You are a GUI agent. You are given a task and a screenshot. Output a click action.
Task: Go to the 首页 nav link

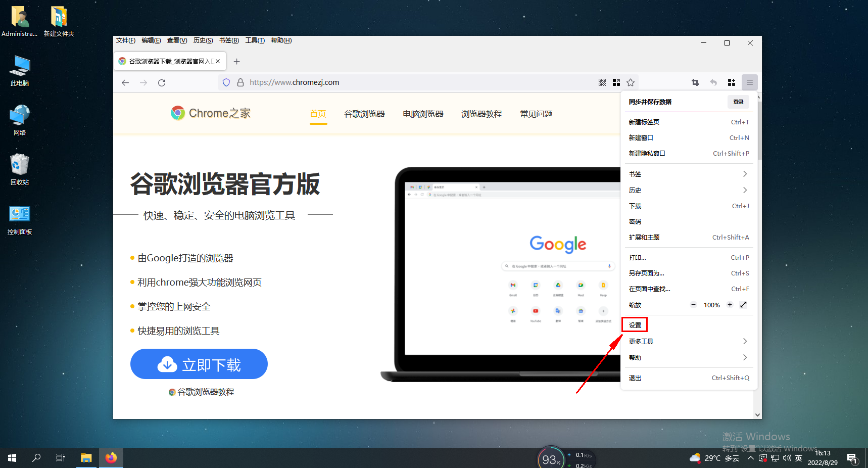click(x=318, y=114)
